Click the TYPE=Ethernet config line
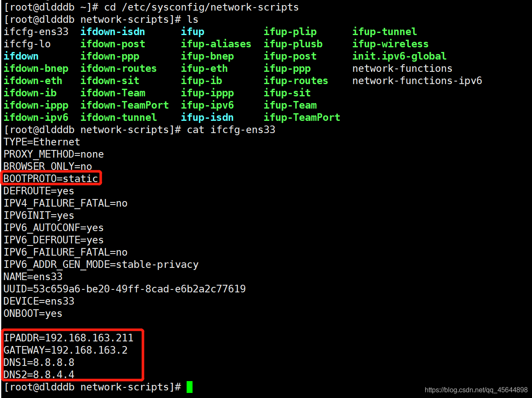This screenshot has width=532, height=398. pos(42,142)
